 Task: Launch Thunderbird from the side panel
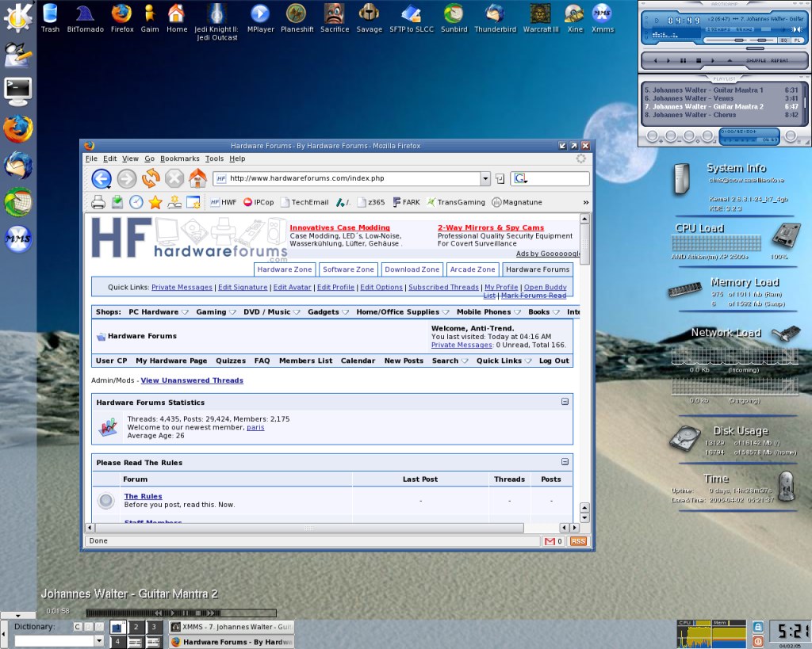coord(18,166)
